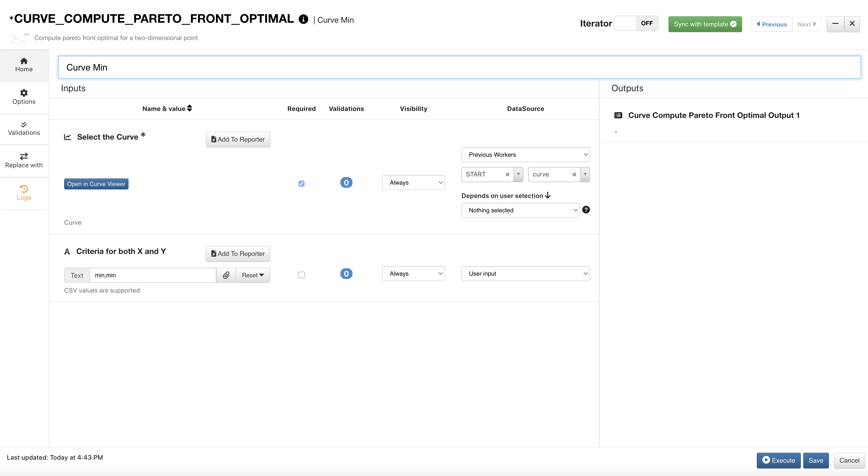868x476 pixels.
Task: Clear the START worker selection
Action: 507,174
